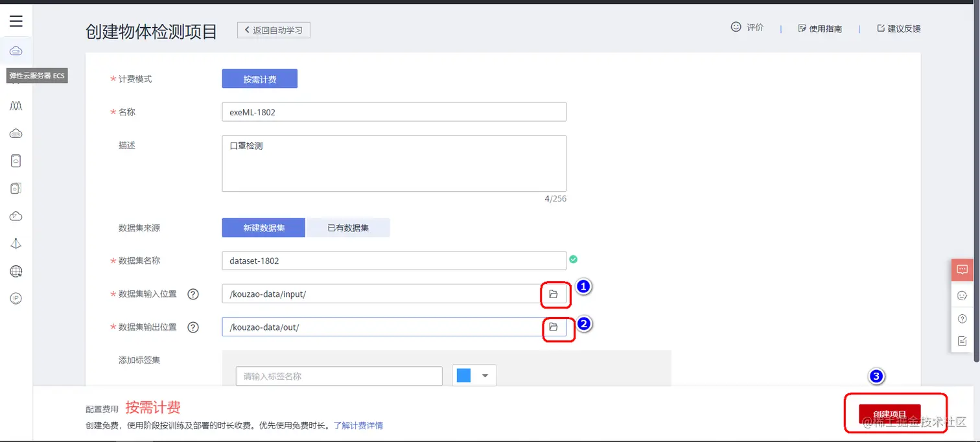Click the red 创建项目 button
The image size is (980, 442).
(889, 414)
